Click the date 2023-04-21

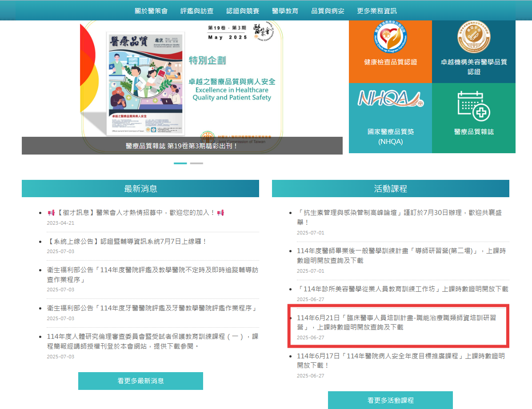[60, 223]
